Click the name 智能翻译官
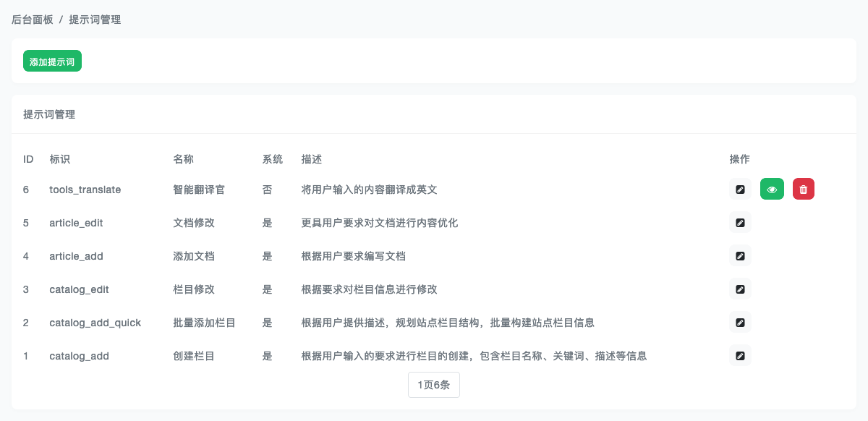This screenshot has height=421, width=868. click(x=199, y=190)
